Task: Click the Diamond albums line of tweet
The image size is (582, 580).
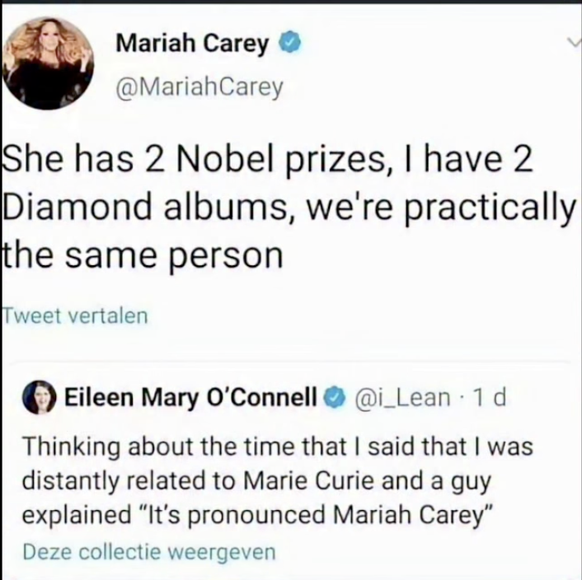Action: [288, 208]
